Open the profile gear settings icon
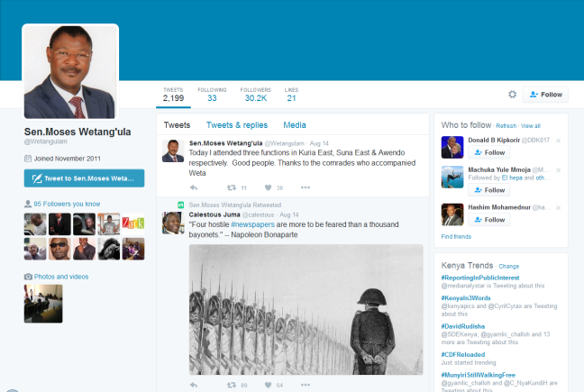Image resolution: width=584 pixels, height=392 pixels. point(513,95)
